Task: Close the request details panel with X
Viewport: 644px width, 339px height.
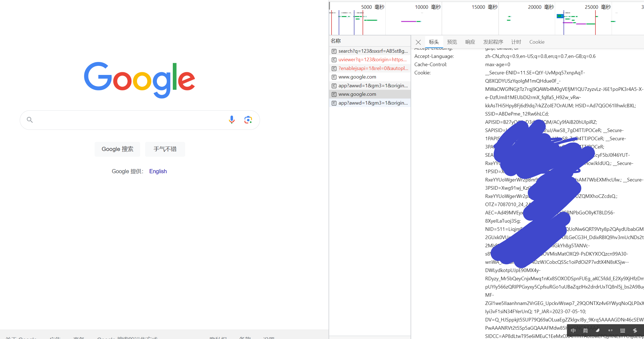Action: click(418, 42)
